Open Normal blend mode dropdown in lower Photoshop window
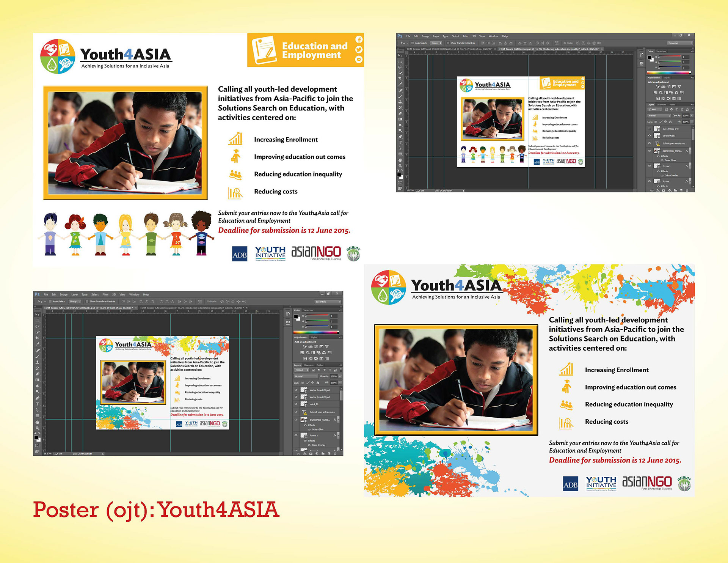Screen dimensions: 728x563 pyautogui.click(x=306, y=376)
